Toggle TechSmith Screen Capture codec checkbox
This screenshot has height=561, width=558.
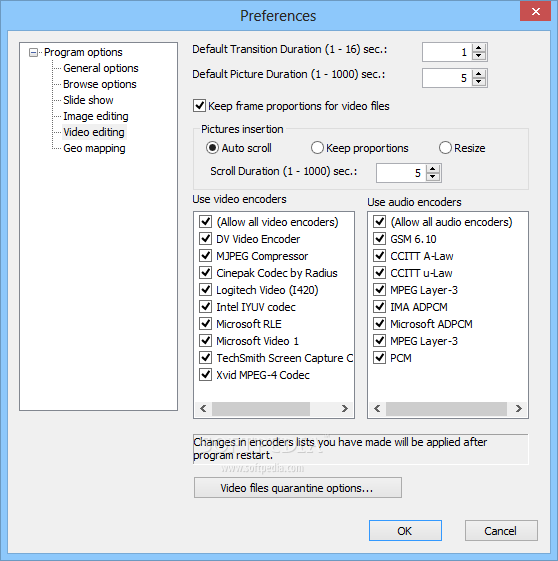pyautogui.click(x=205, y=358)
